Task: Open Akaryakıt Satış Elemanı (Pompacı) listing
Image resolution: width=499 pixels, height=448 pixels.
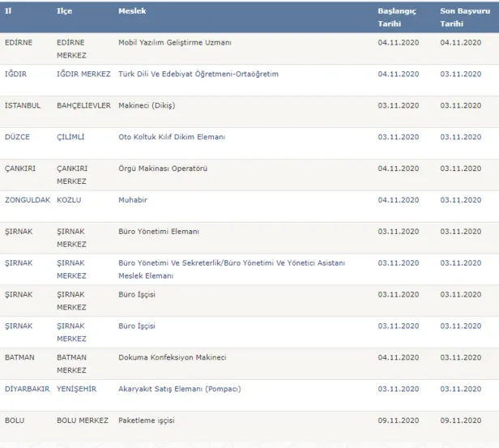Action: [x=177, y=389]
